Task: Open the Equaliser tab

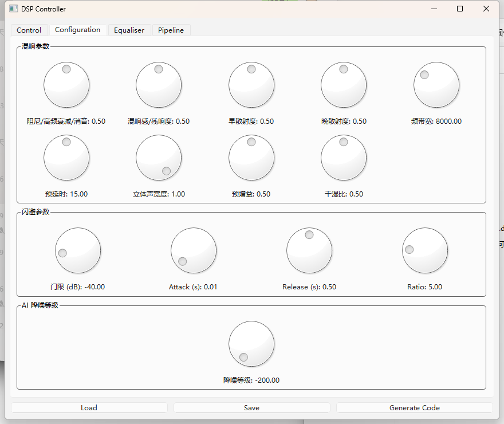Action: tap(129, 30)
